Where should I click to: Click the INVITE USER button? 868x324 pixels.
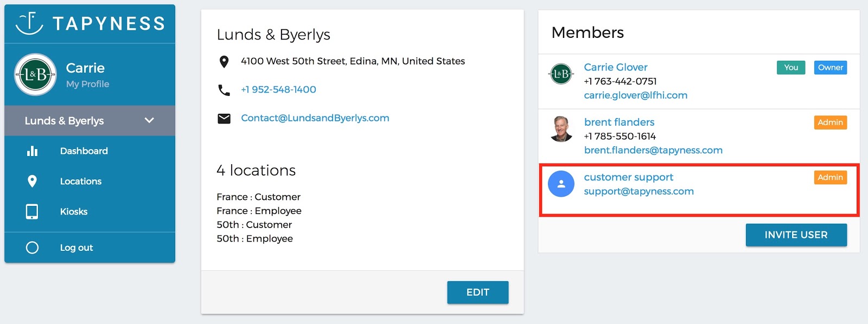coord(796,235)
